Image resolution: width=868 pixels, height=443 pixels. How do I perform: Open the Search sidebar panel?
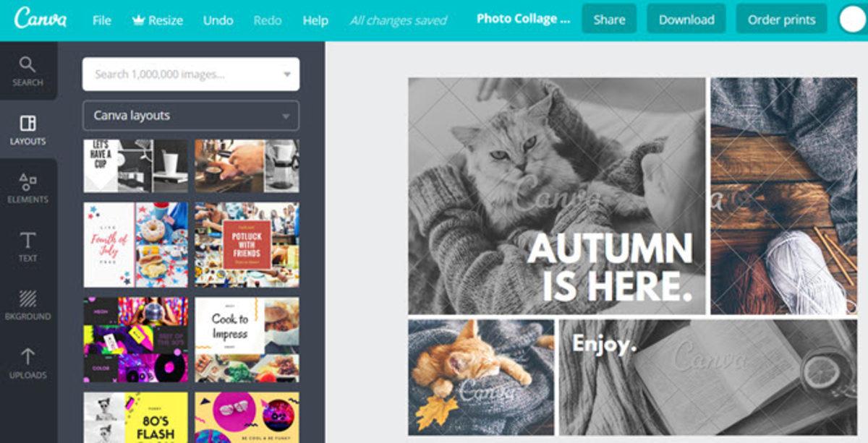pyautogui.click(x=27, y=71)
